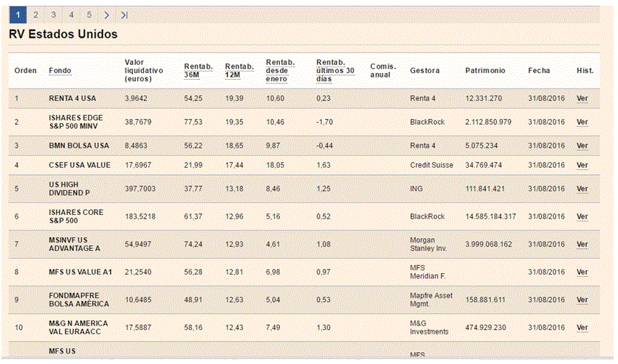Click fund name ISHARES CORE S&P 500
This screenshot has width=618, height=364.
point(76,216)
